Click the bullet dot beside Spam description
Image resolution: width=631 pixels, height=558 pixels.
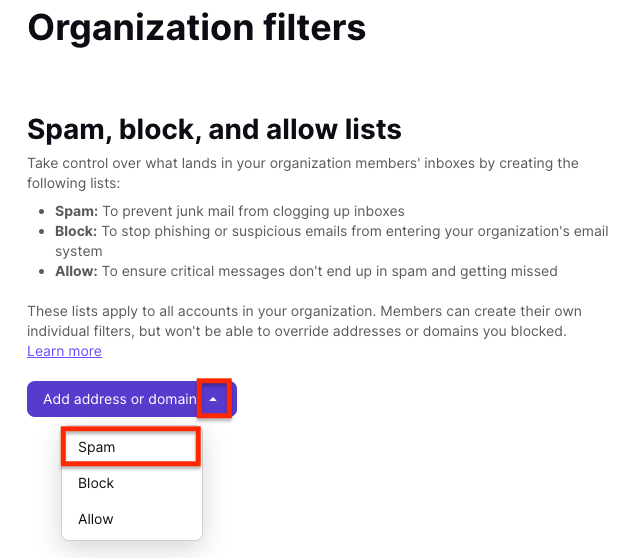click(x=41, y=212)
